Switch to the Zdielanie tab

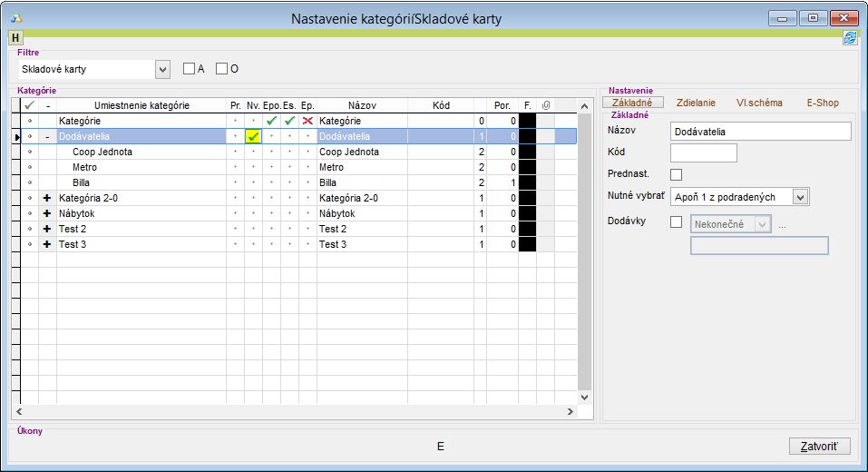tap(696, 103)
